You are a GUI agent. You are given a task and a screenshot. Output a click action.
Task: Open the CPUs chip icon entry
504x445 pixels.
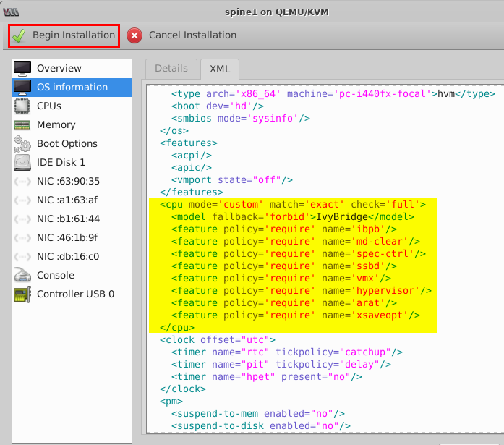(x=22, y=106)
